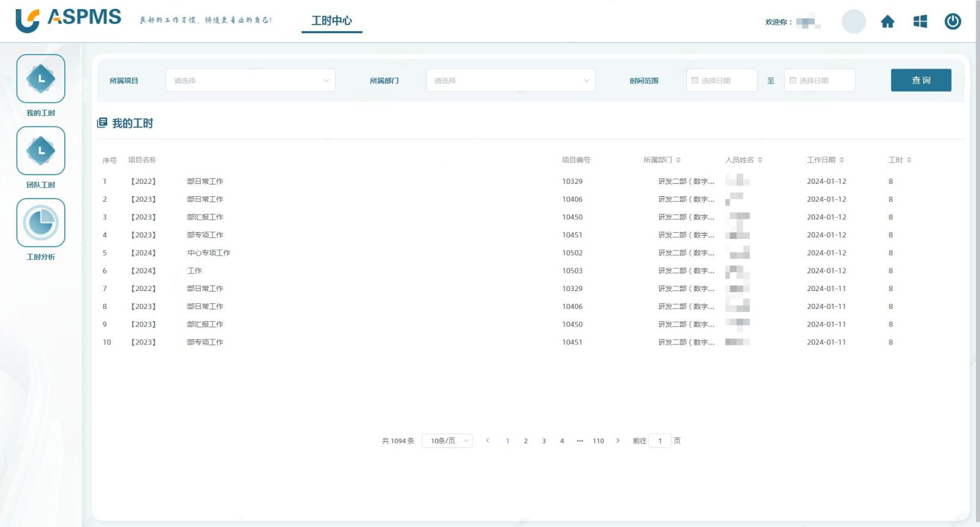Go to page 2 in pagination
The height and width of the screenshot is (527, 980).
coord(526,441)
